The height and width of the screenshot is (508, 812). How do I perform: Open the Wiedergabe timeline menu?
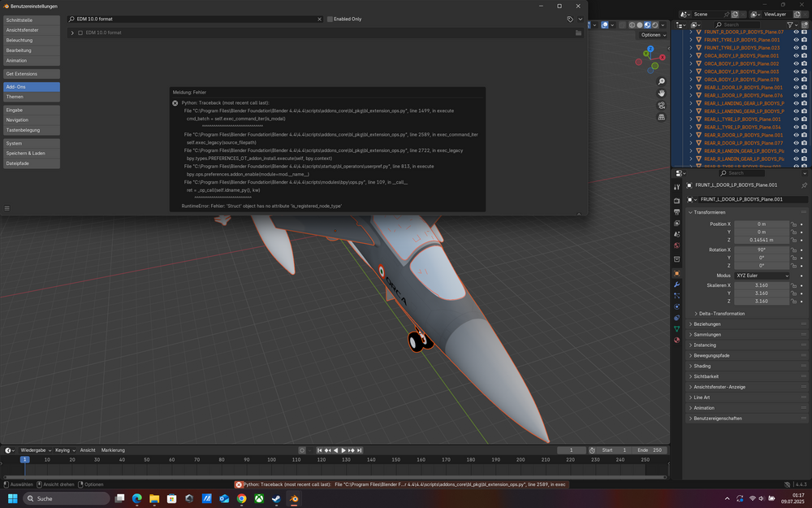[x=33, y=449]
